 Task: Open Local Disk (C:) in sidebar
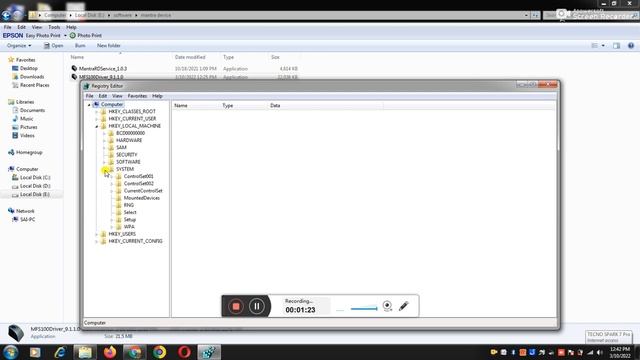click(x=35, y=178)
